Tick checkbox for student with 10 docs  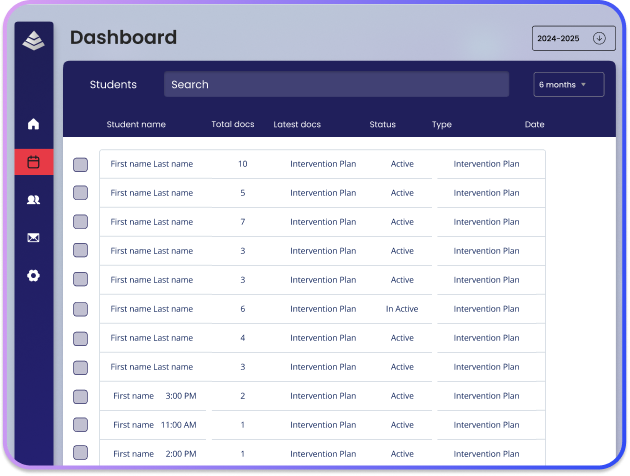[81, 164]
